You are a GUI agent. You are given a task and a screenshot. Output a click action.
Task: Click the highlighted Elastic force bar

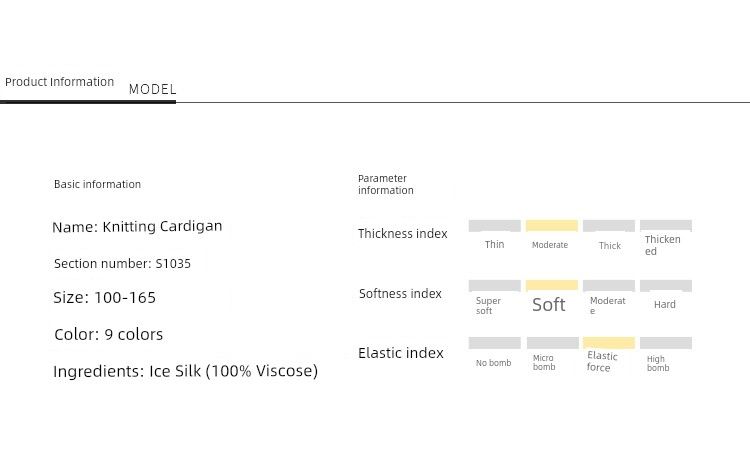click(609, 343)
